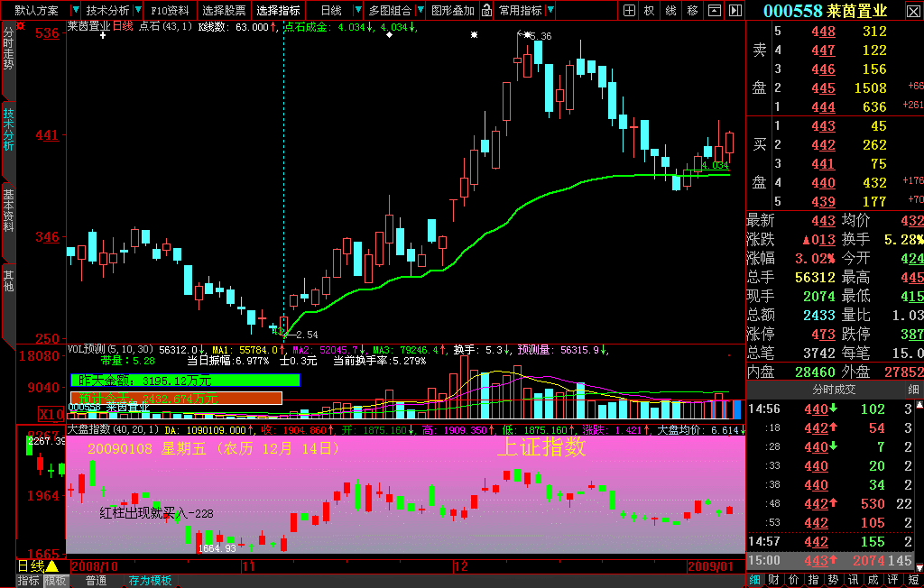Click the yellow triangle next to 日线
Image resolution: width=924 pixels, height=588 pixels.
pyautogui.click(x=51, y=566)
